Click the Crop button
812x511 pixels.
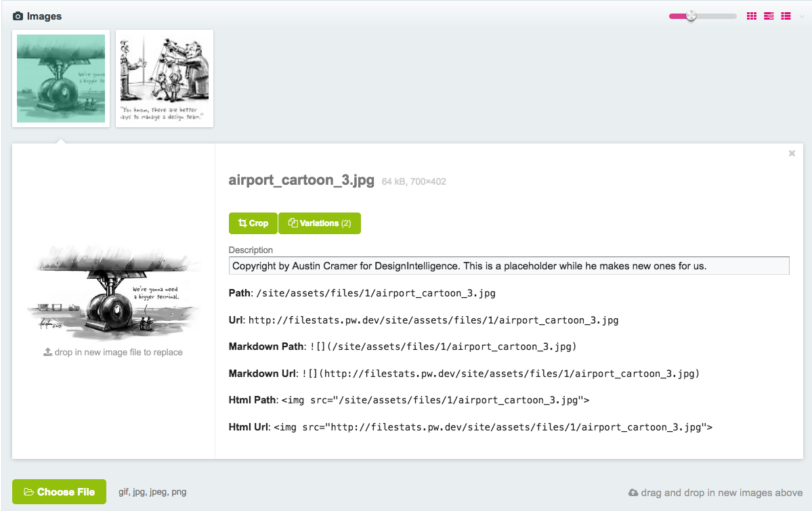pyautogui.click(x=253, y=223)
